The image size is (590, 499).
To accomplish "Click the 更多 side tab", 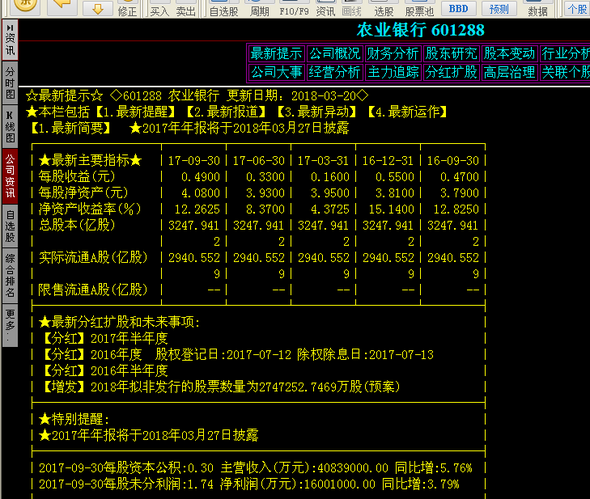I will pos(10,326).
